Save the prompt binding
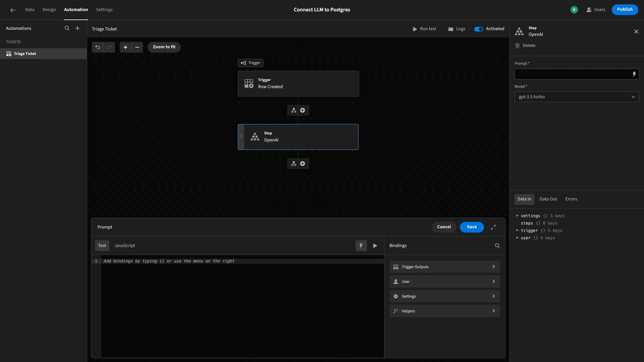Image resolution: width=644 pixels, height=362 pixels. [472, 227]
